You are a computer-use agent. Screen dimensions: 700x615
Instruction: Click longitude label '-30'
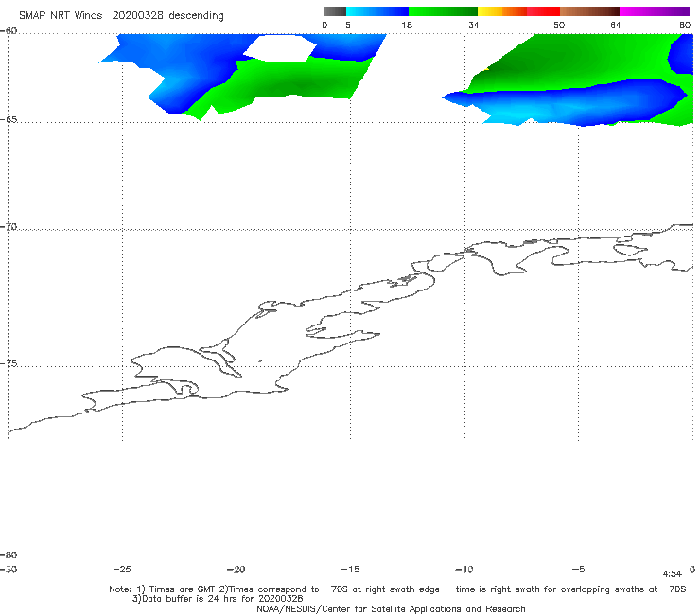click(9, 570)
